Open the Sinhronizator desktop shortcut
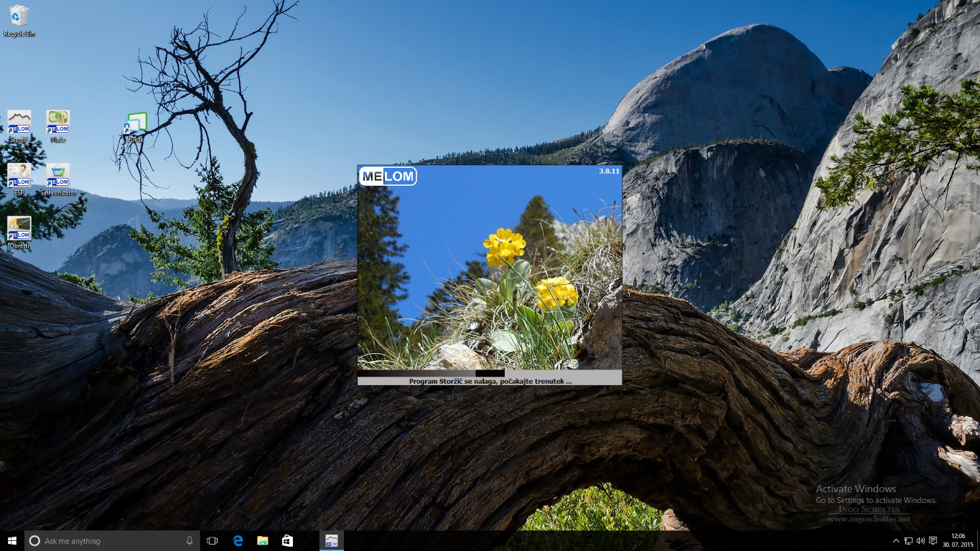Viewport: 980px width, 551px height. pos(57,176)
